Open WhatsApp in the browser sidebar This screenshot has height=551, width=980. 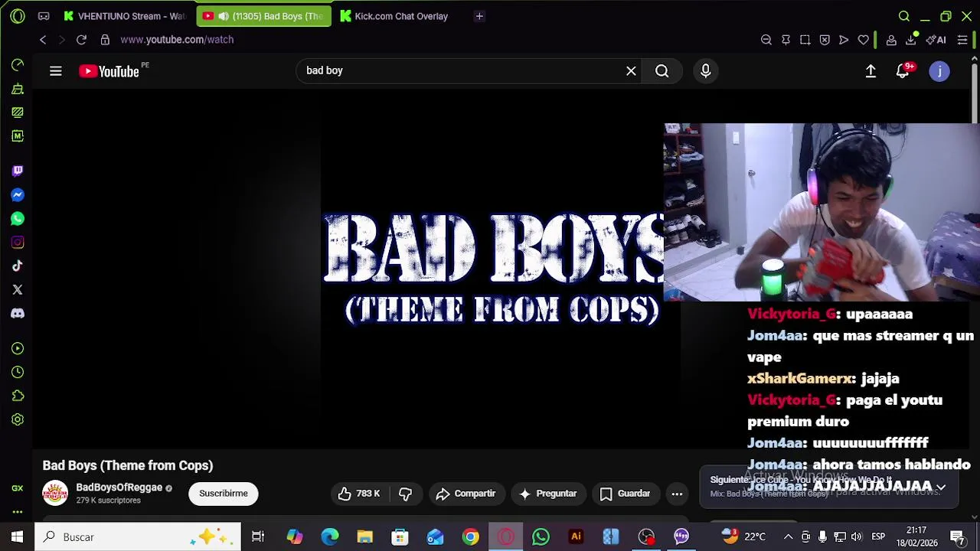[x=18, y=219]
